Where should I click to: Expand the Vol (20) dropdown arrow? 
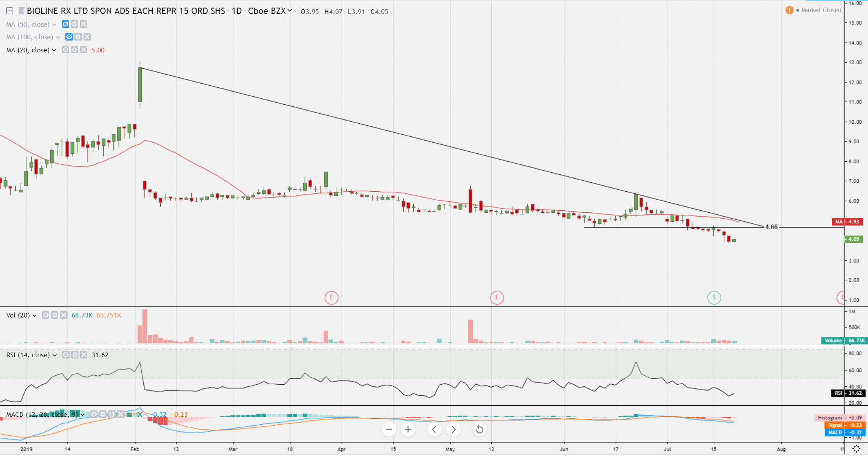34,316
